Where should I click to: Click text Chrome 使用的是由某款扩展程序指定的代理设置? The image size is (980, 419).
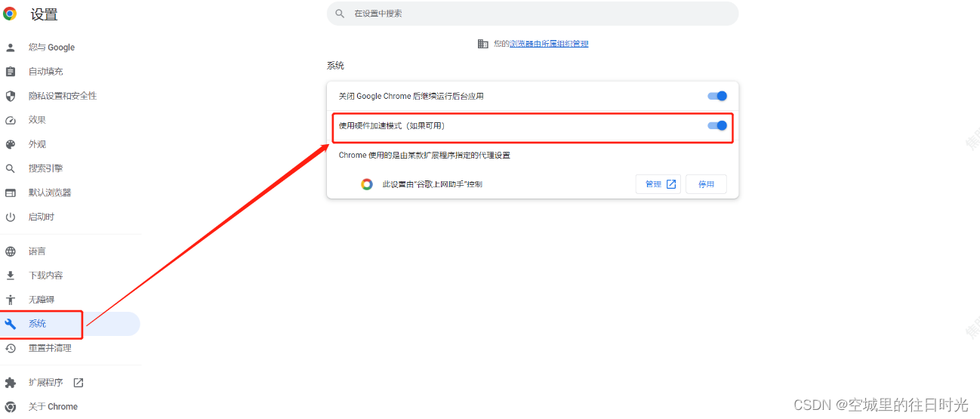424,156
